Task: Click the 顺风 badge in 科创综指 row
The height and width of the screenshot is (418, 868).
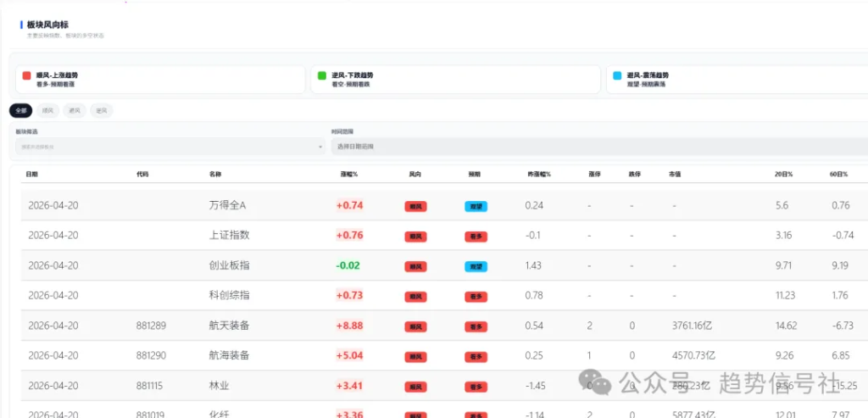Action: 415,297
